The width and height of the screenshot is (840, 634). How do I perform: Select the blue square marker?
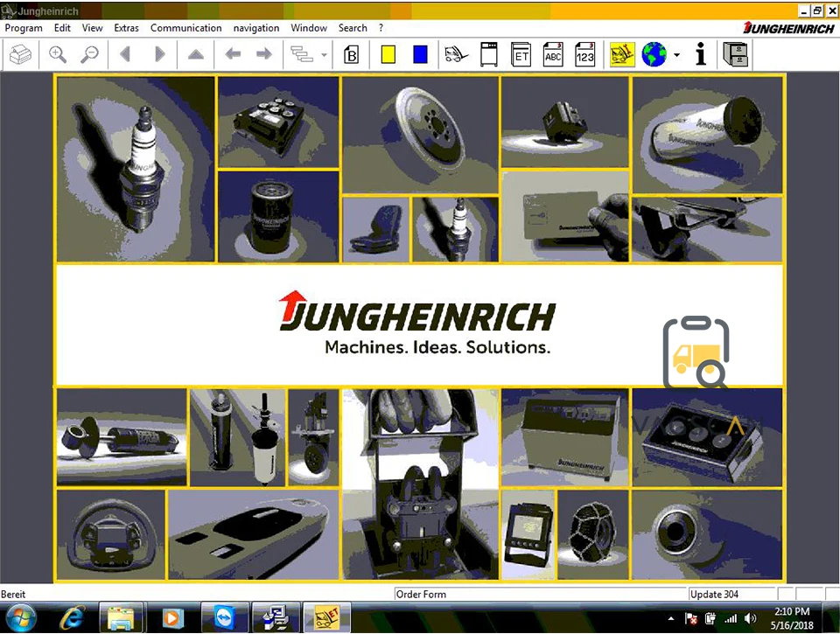pyautogui.click(x=421, y=54)
